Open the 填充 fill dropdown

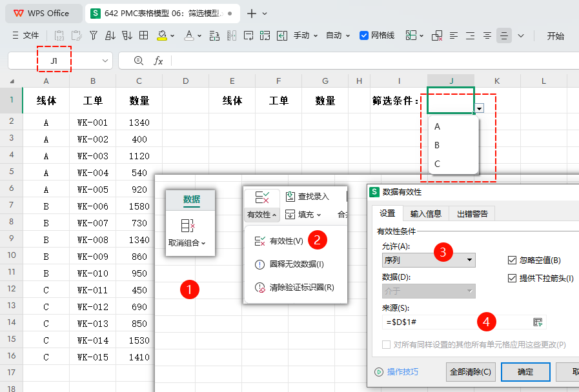303,215
